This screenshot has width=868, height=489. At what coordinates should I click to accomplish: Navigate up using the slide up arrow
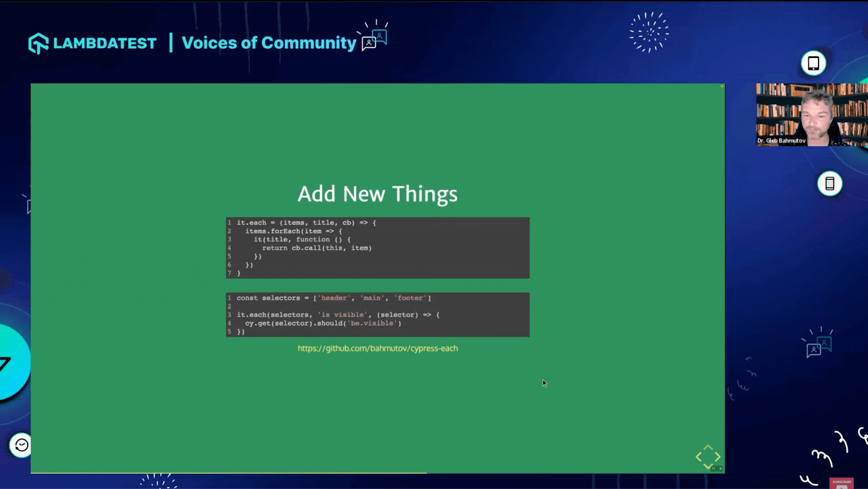(x=708, y=447)
